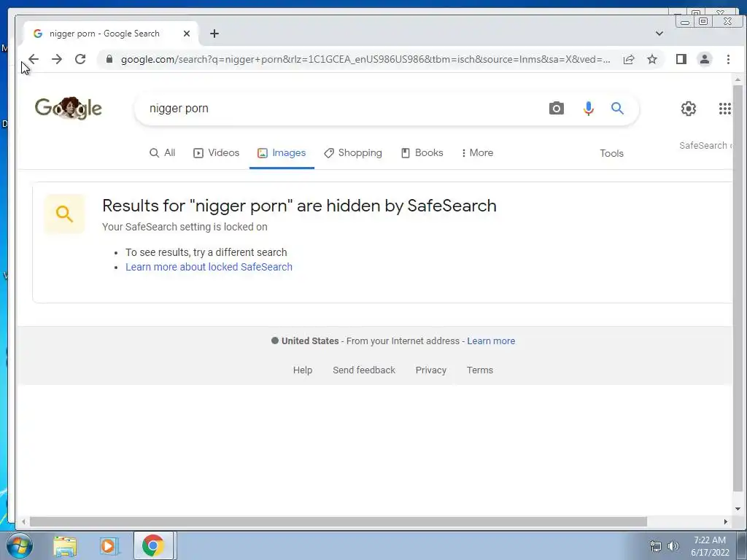Click the Chrome taskbar button

tap(153, 545)
